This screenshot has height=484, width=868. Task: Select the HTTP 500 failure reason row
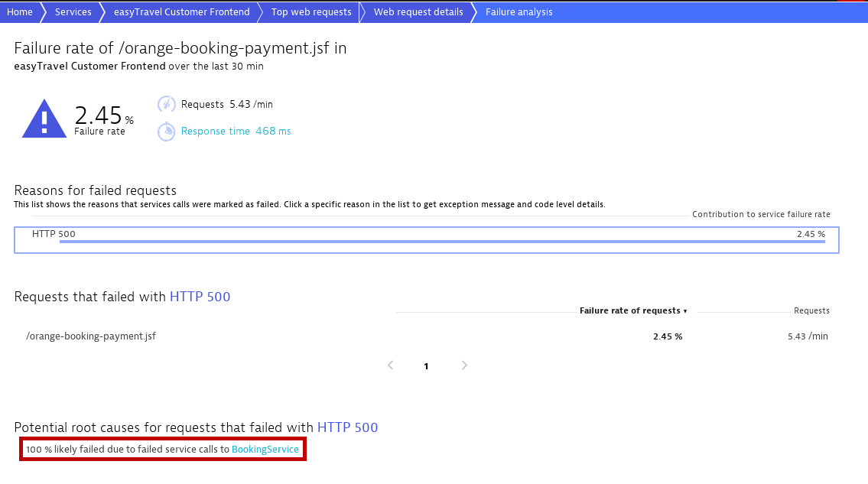point(427,240)
